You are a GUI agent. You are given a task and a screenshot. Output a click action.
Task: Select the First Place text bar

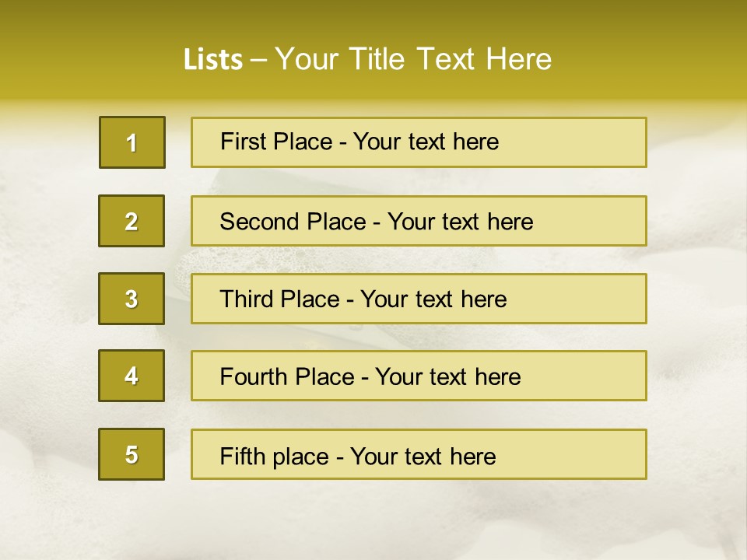click(x=419, y=142)
